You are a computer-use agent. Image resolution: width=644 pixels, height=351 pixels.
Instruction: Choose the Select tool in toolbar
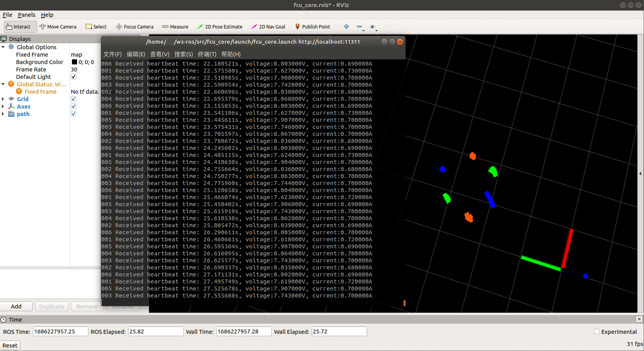coord(96,27)
